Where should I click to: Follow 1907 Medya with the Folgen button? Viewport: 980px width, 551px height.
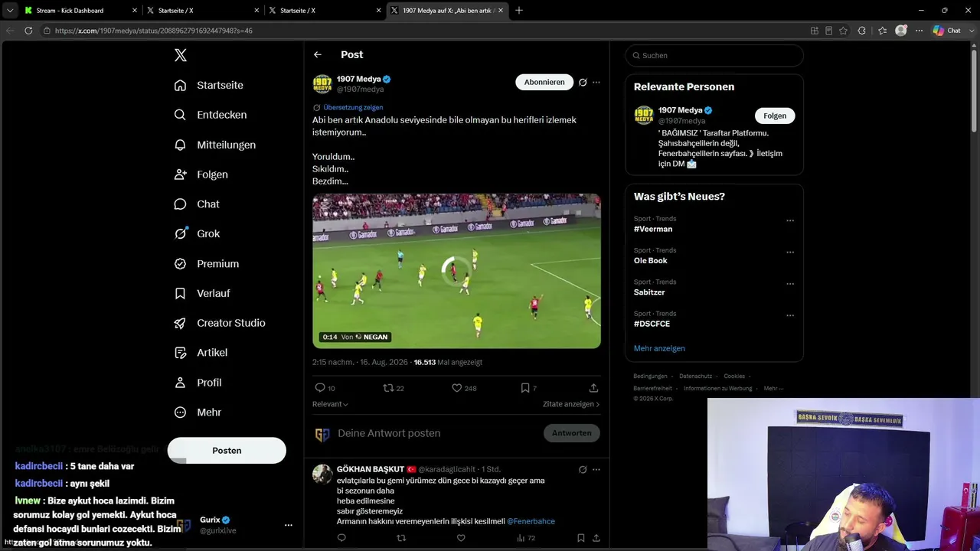(x=775, y=116)
